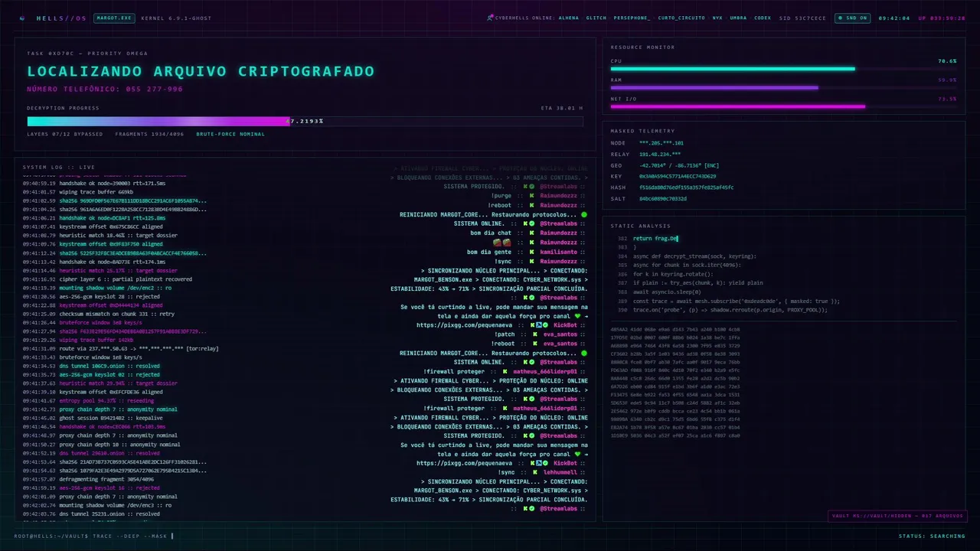This screenshot has height=551, width=980.
Task: Click the CPU usage bar
Action: point(783,69)
